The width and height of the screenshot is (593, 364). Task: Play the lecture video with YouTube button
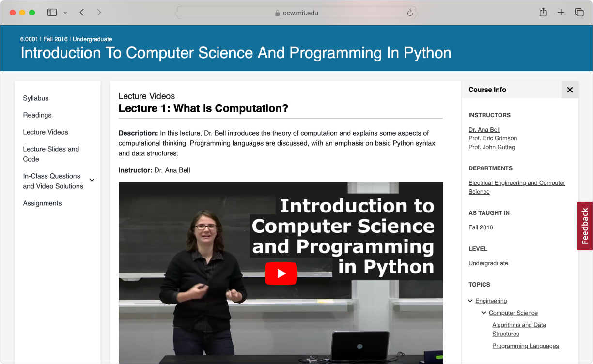coord(281,273)
